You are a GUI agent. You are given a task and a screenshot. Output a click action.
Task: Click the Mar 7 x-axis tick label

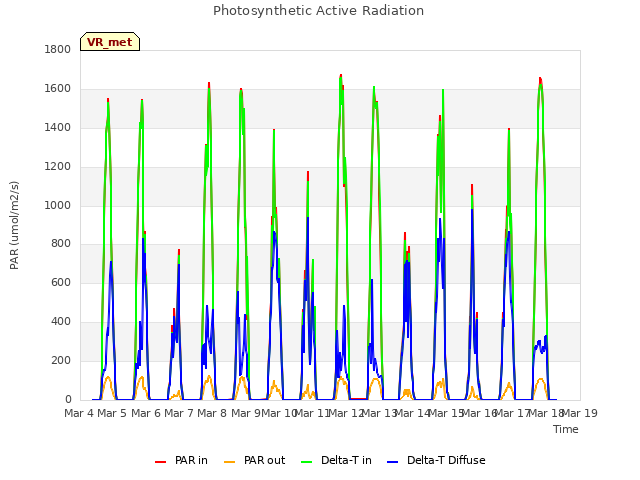[179, 413]
